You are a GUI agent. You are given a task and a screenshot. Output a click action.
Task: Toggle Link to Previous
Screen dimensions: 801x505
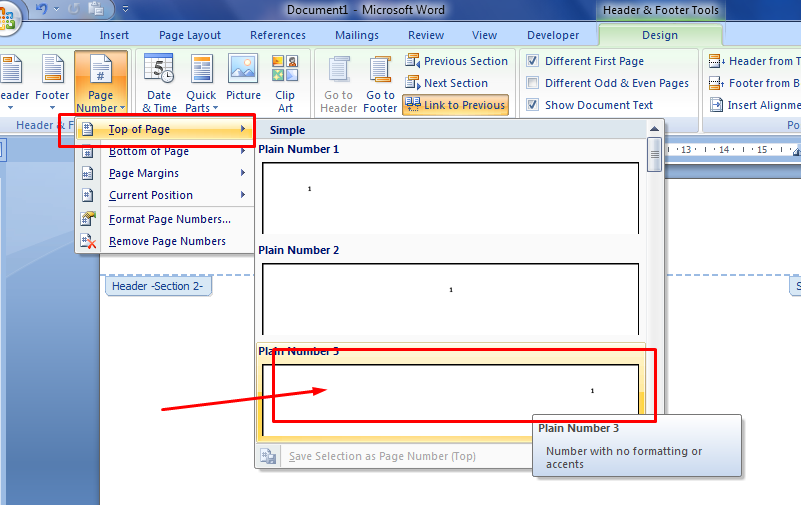coord(456,105)
